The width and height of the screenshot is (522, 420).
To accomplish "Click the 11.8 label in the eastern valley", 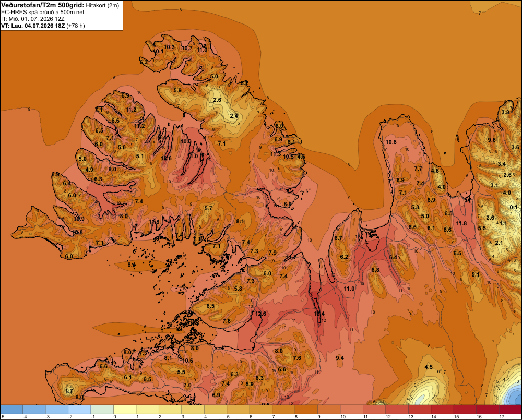I will click(x=461, y=223).
